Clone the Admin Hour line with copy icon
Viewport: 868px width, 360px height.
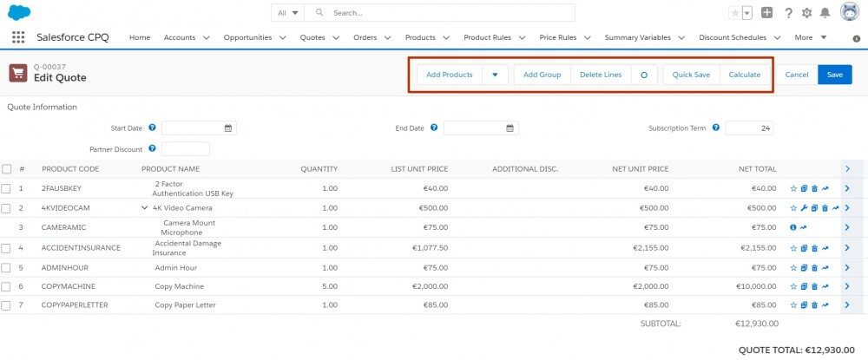[x=805, y=268]
